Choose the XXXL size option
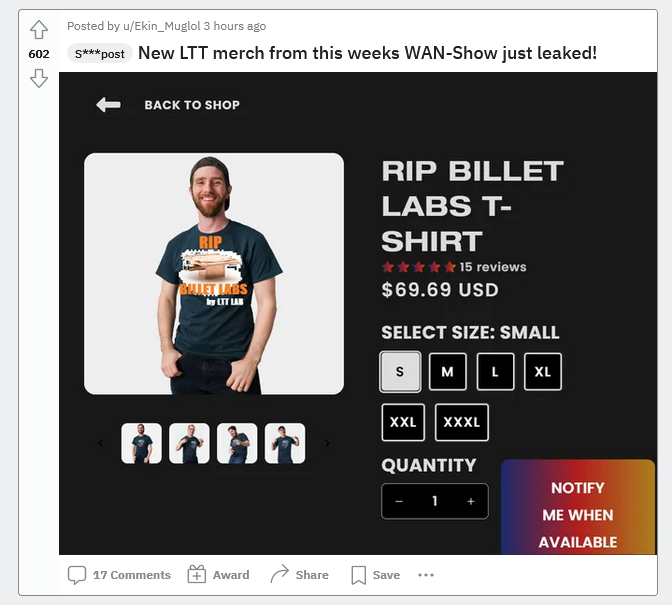 tap(462, 422)
